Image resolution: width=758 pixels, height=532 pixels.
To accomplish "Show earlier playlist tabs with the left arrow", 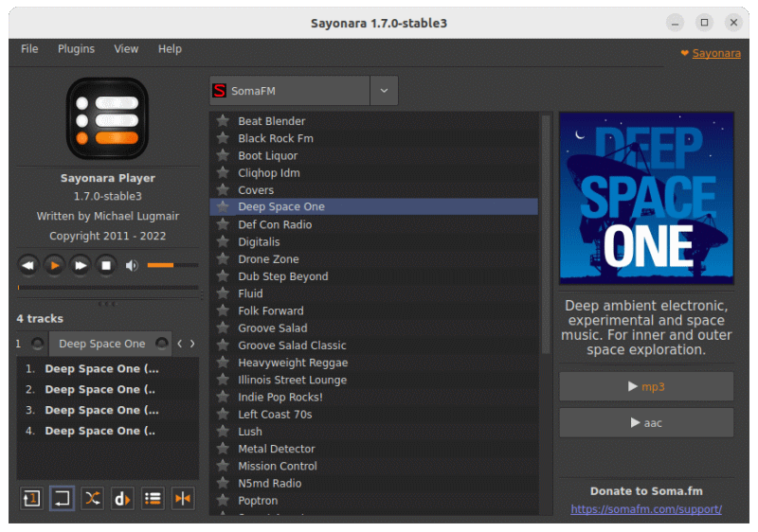I will click(x=180, y=344).
